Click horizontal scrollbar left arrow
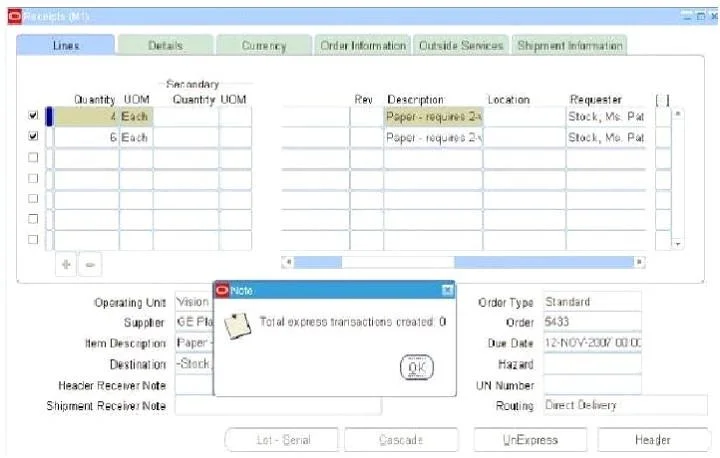This screenshot has width=720, height=458. tap(287, 262)
